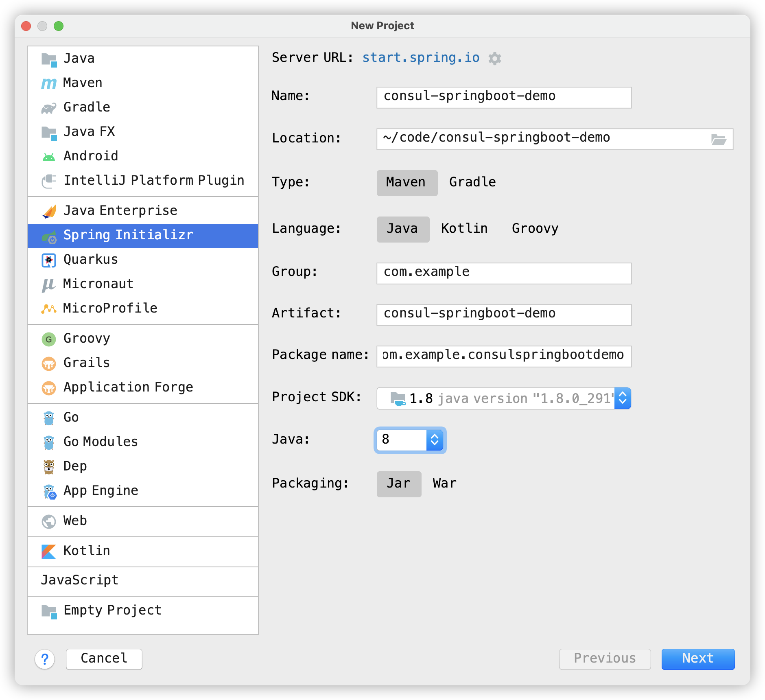
Task: Open the start.spring.io server link
Action: (421, 58)
